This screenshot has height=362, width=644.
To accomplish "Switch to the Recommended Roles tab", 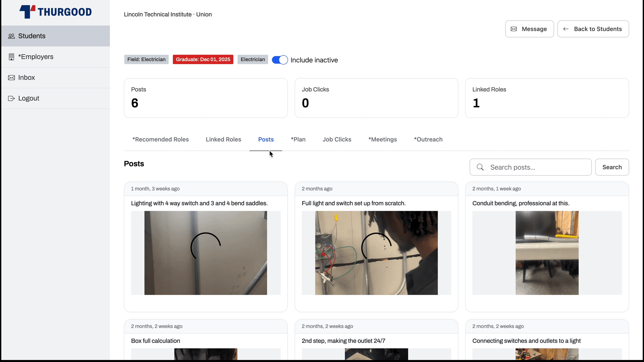I will coord(160,139).
